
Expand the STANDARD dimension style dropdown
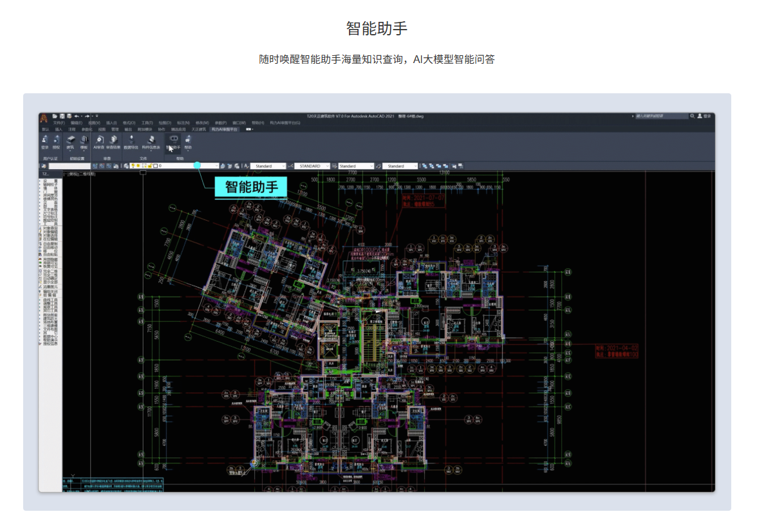(x=328, y=166)
